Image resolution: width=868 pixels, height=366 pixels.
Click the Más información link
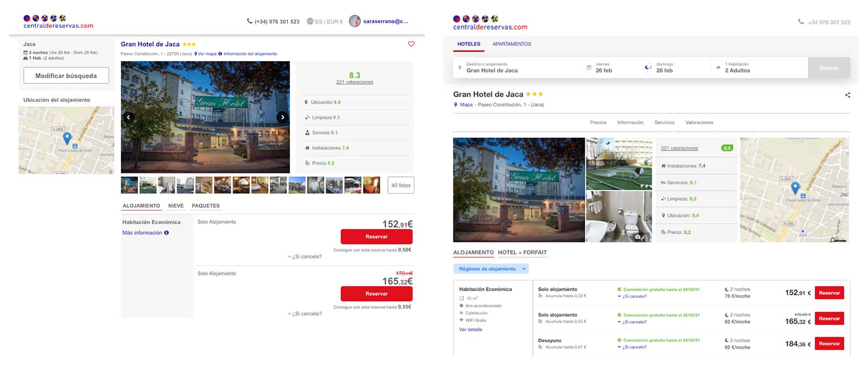pyautogui.click(x=142, y=233)
